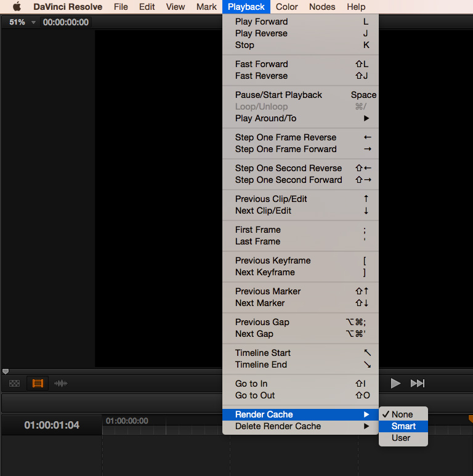Viewport: 473px width, 476px height.
Task: Choose Previous Marker
Action: 301,291
